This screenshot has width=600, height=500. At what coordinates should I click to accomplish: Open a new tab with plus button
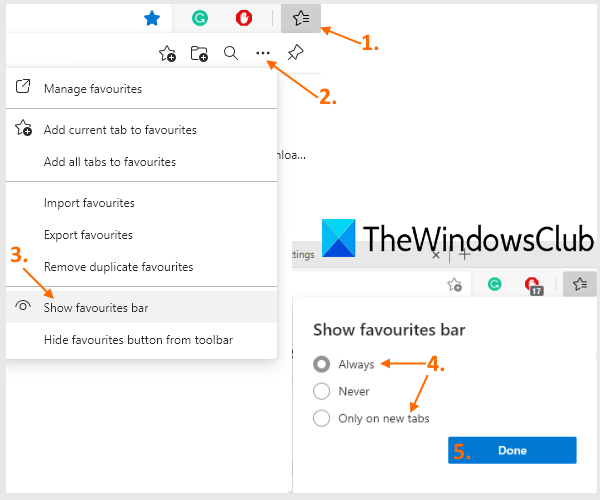[465, 254]
